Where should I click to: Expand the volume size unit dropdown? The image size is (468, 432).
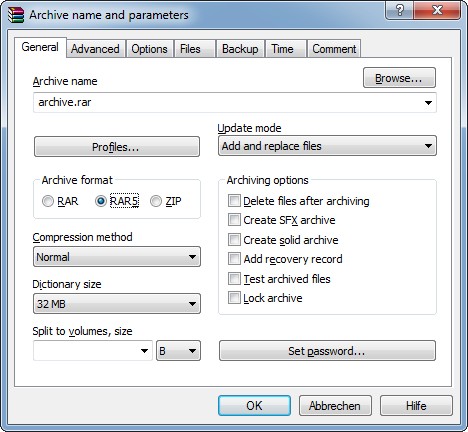[x=178, y=351]
